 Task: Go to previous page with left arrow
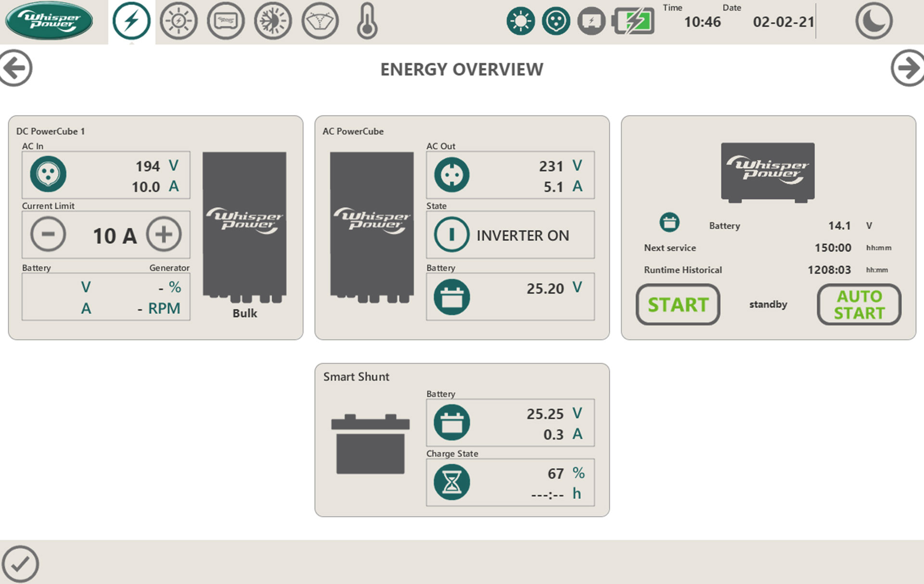15,68
